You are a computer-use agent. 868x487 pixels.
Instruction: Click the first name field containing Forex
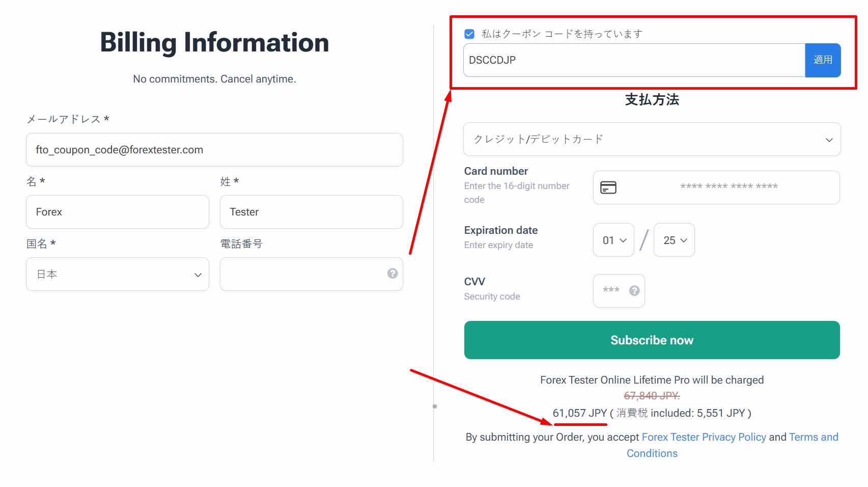pyautogui.click(x=118, y=212)
